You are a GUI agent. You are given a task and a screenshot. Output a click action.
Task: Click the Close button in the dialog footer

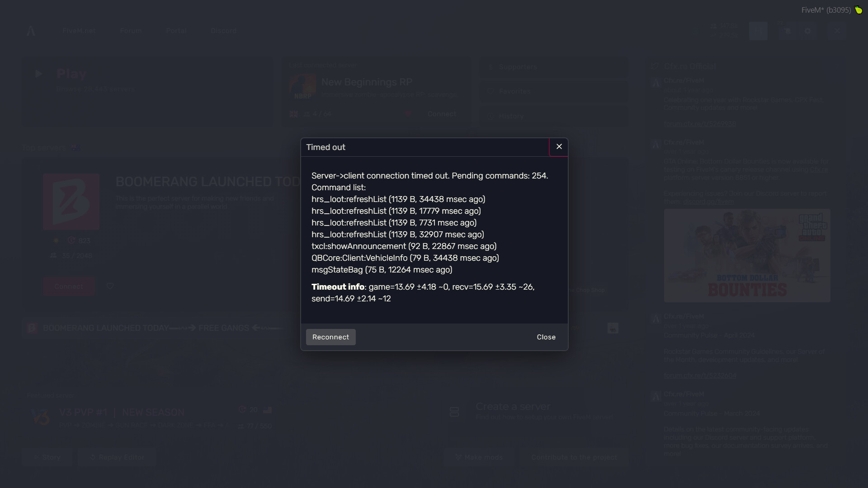[546, 337]
